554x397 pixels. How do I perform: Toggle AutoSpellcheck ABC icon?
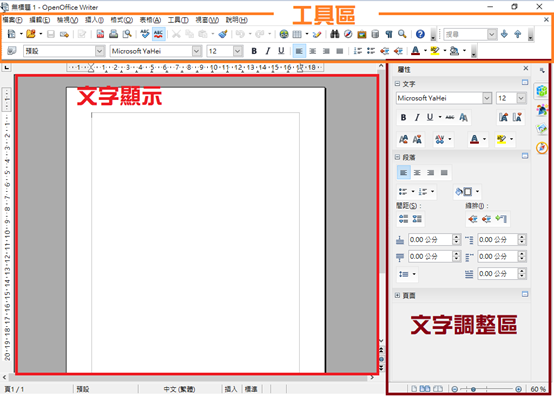[158, 34]
